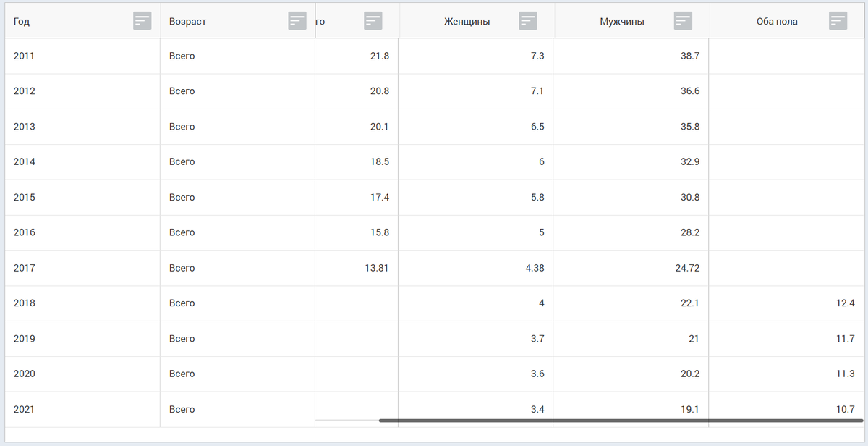Open the filter icon in Женщины column
This screenshot has height=446, width=868.
(x=528, y=21)
